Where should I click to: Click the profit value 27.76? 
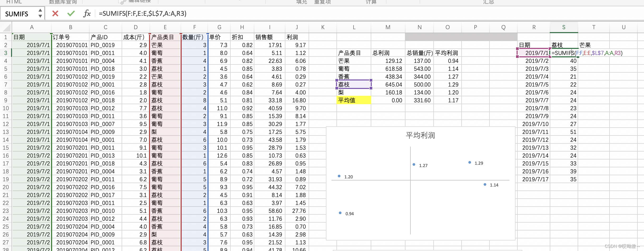297,211
